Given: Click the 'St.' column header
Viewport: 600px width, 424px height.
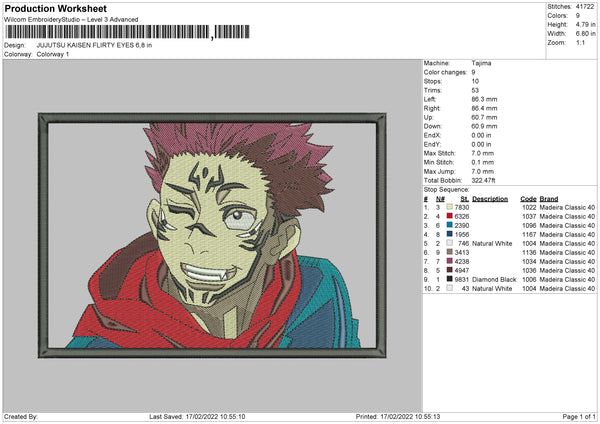Looking at the screenshot, I should pyautogui.click(x=465, y=199).
